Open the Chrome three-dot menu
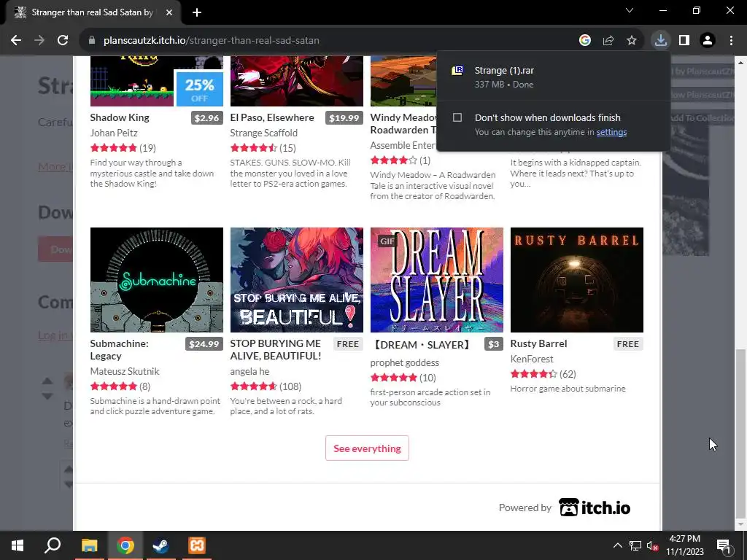Image resolution: width=747 pixels, height=560 pixels. point(731,41)
